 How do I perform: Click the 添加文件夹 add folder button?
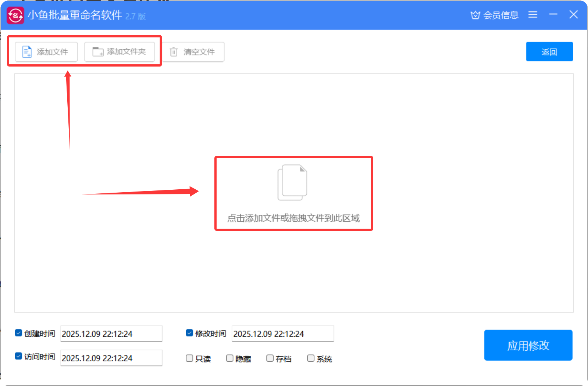coord(120,52)
